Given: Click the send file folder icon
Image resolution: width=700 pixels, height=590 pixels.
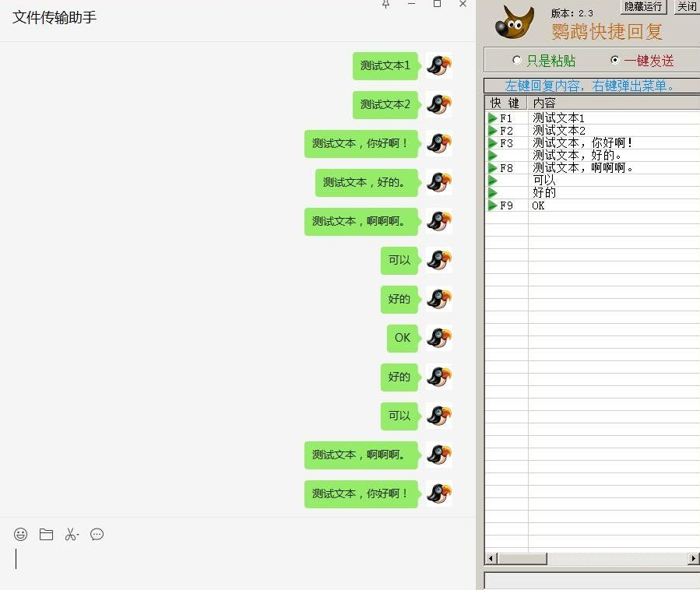Looking at the screenshot, I should point(47,535).
